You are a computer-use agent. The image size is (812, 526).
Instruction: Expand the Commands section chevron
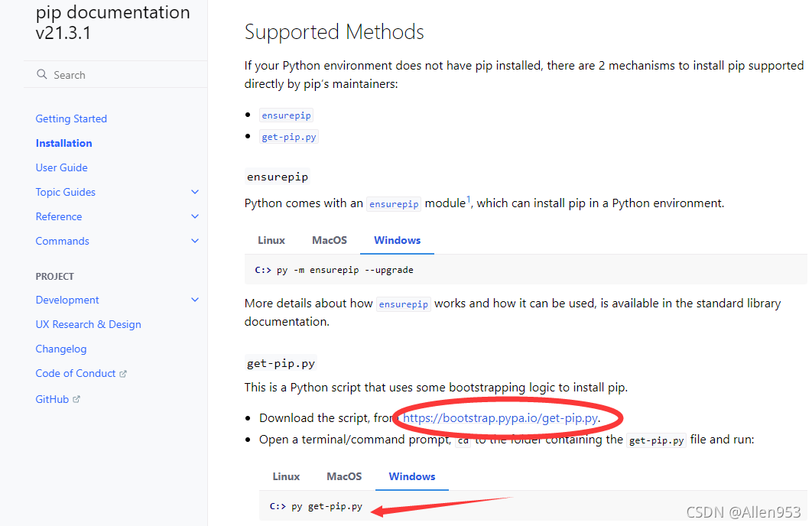(x=195, y=241)
